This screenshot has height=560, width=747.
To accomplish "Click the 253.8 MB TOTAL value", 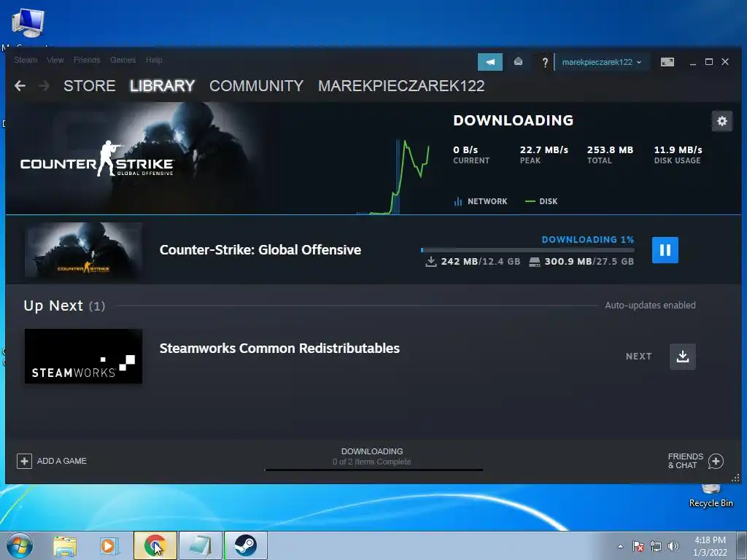I will pyautogui.click(x=611, y=150).
